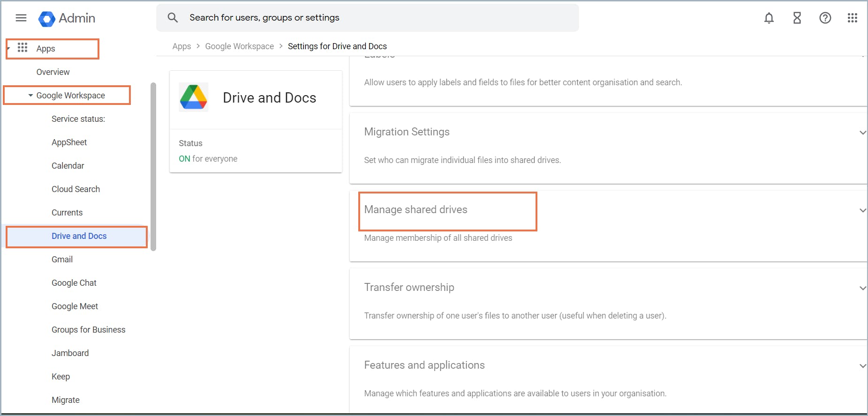Click the Google Workspace breadcrumb link
Screen dimensions: 868x416
(x=240, y=46)
